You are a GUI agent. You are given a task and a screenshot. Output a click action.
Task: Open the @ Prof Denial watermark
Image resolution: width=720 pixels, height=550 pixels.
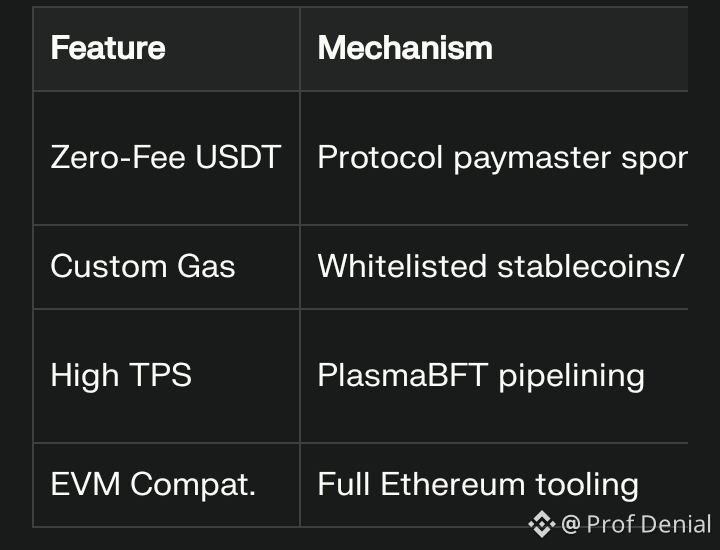[x=636, y=524]
